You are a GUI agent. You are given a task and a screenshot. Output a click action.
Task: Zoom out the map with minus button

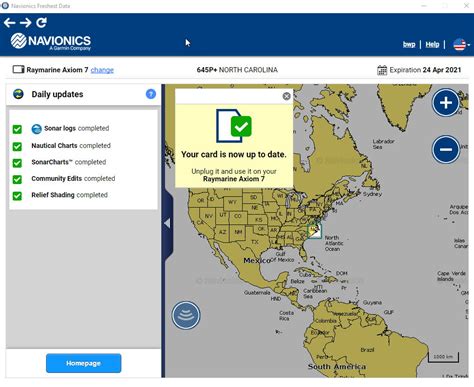point(446,149)
